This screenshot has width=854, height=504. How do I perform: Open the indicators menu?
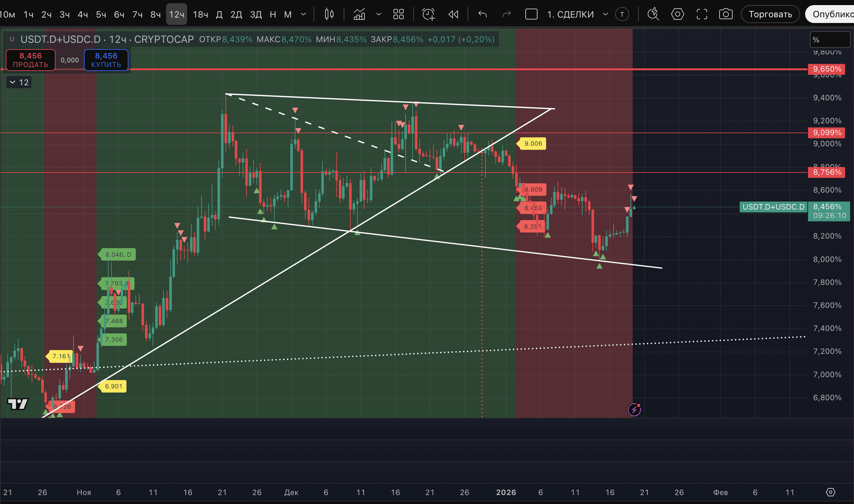tap(359, 14)
